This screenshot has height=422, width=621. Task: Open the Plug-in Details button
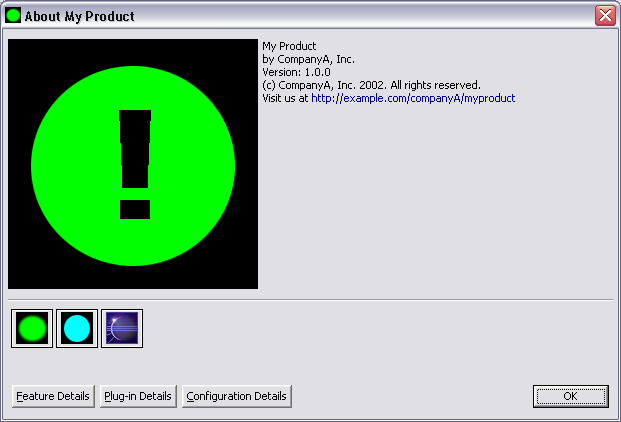[x=138, y=396]
